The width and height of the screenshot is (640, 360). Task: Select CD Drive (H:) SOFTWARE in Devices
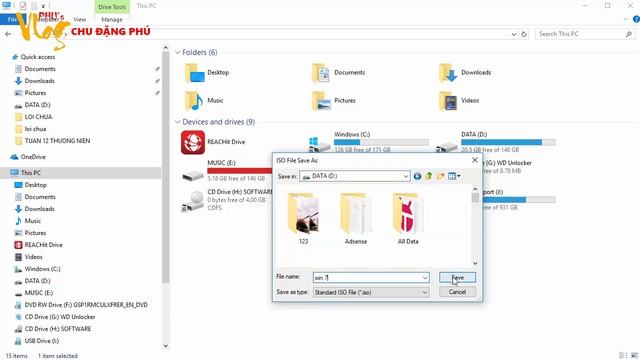227,200
